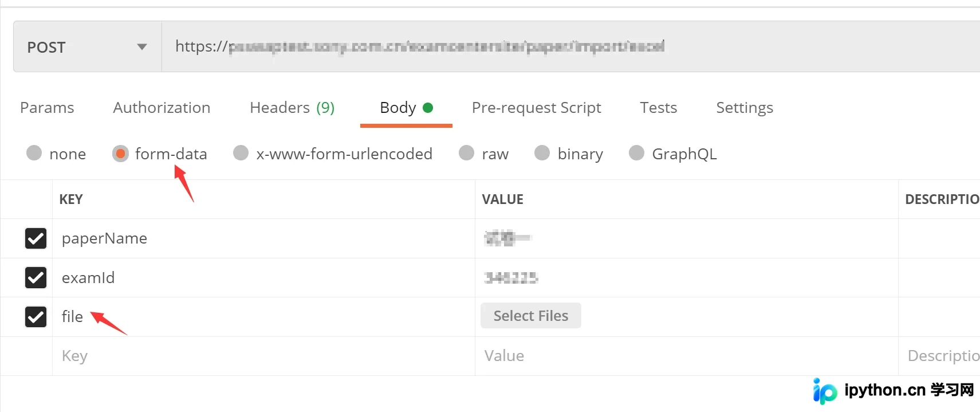980x412 pixels.
Task: Open the Authorization tab
Action: click(x=162, y=108)
